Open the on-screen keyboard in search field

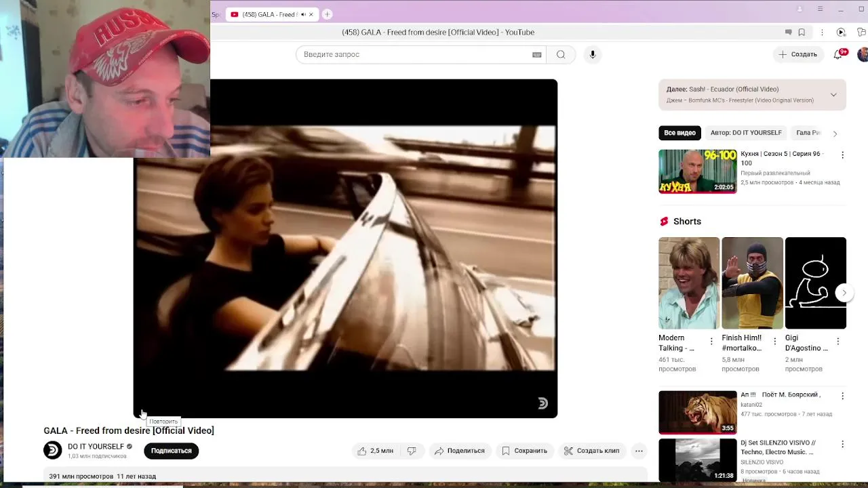537,54
